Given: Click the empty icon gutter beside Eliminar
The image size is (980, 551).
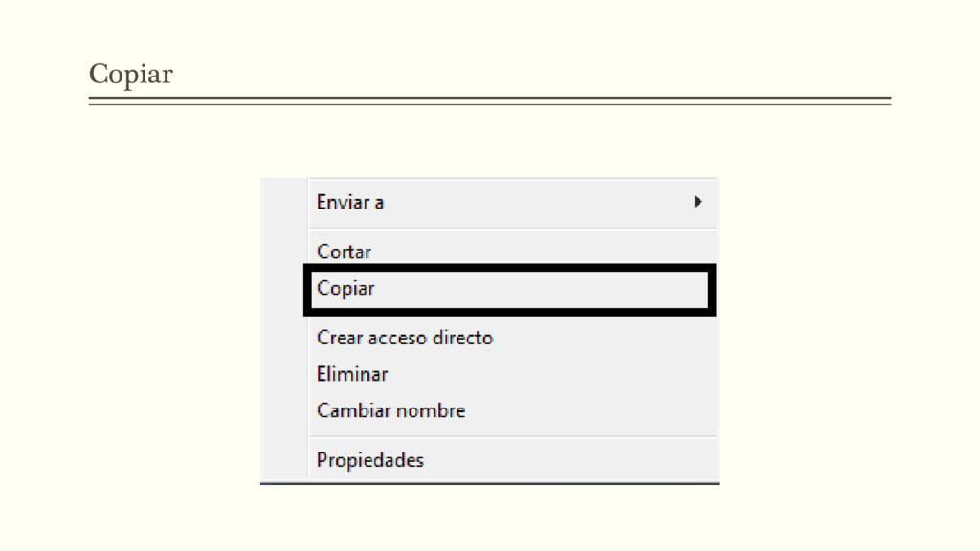Looking at the screenshot, I should coord(284,374).
